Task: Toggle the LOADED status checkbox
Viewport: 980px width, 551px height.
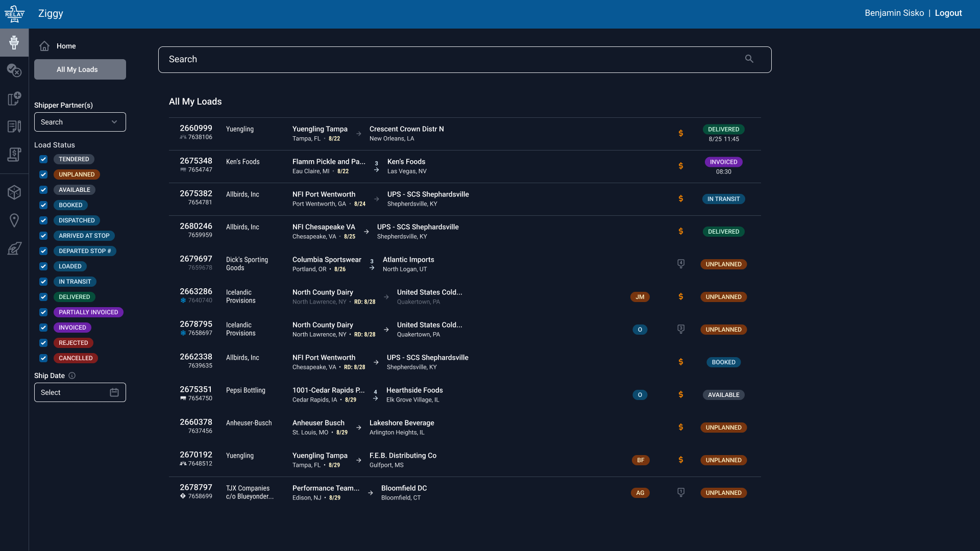Action: 43,266
